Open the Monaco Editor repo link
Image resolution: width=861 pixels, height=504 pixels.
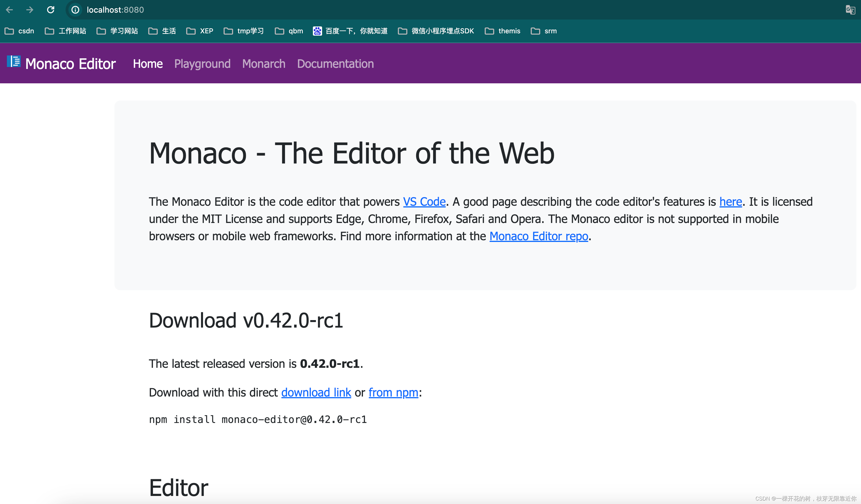(539, 236)
